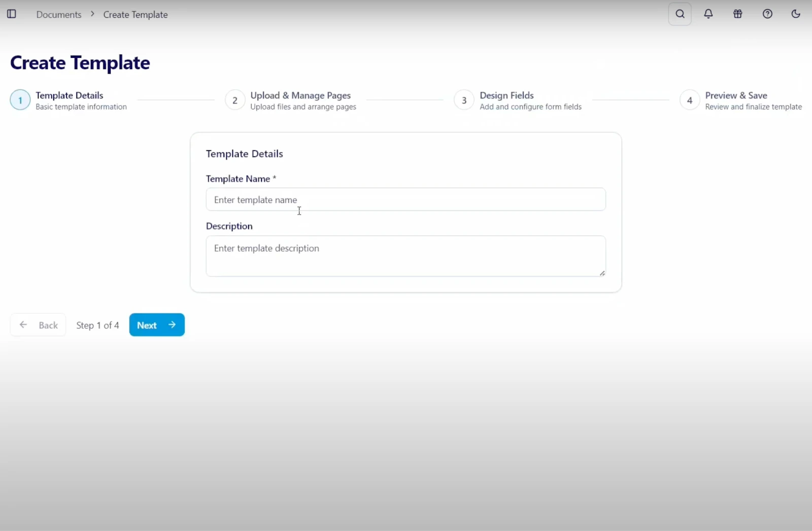Open notifications bell icon

click(708, 14)
